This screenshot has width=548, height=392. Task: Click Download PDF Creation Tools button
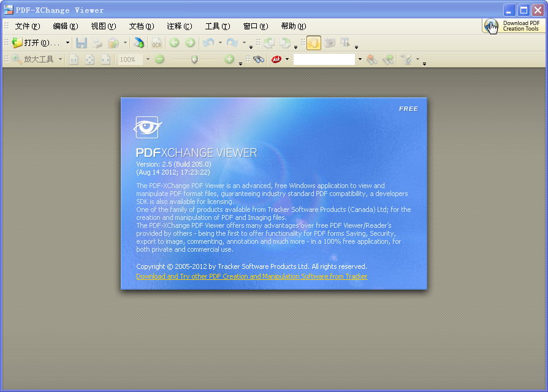(x=514, y=26)
